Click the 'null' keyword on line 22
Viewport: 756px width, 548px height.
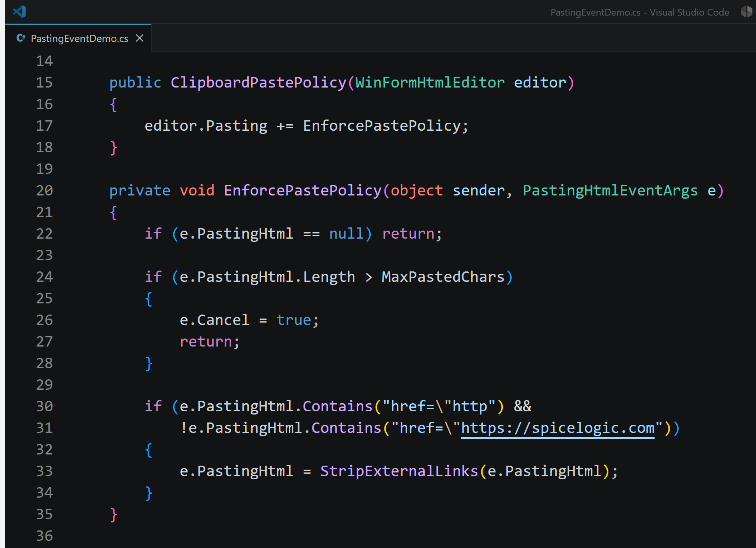click(x=346, y=233)
